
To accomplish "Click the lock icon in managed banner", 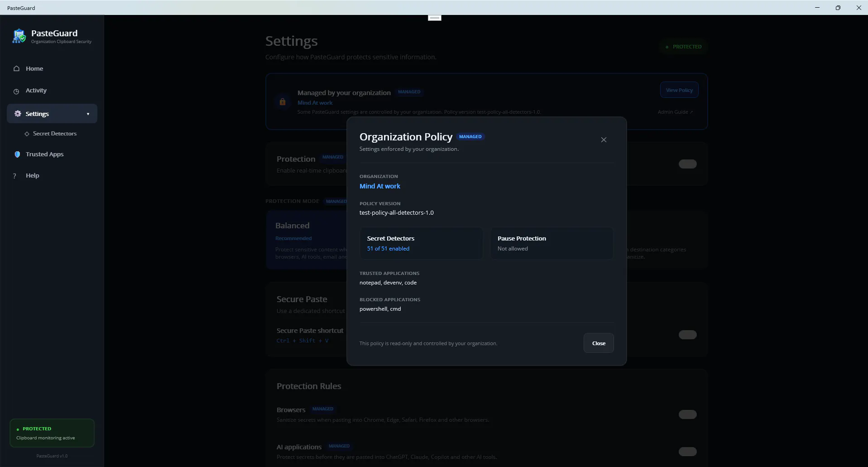I will click(x=283, y=101).
